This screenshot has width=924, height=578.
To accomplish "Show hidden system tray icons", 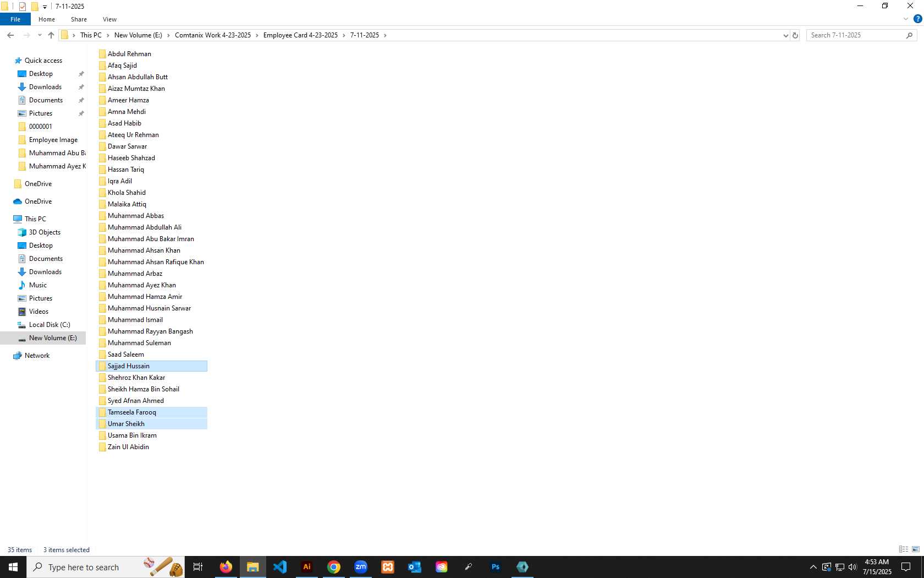I will (813, 567).
